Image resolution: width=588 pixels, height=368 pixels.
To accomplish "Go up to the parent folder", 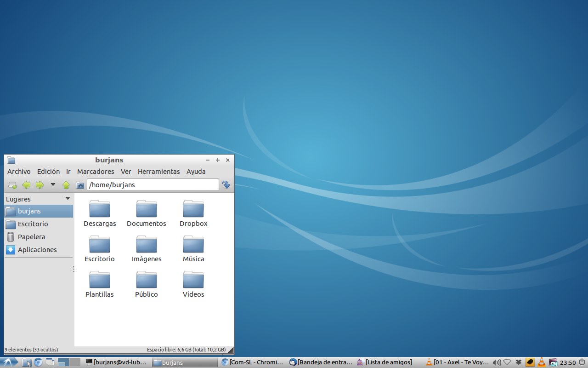I will pyautogui.click(x=66, y=185).
